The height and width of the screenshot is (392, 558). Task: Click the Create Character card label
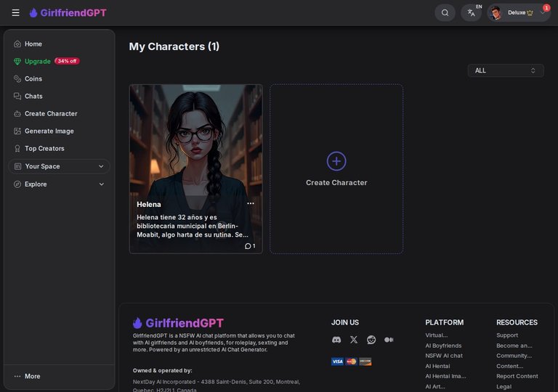[x=336, y=182]
